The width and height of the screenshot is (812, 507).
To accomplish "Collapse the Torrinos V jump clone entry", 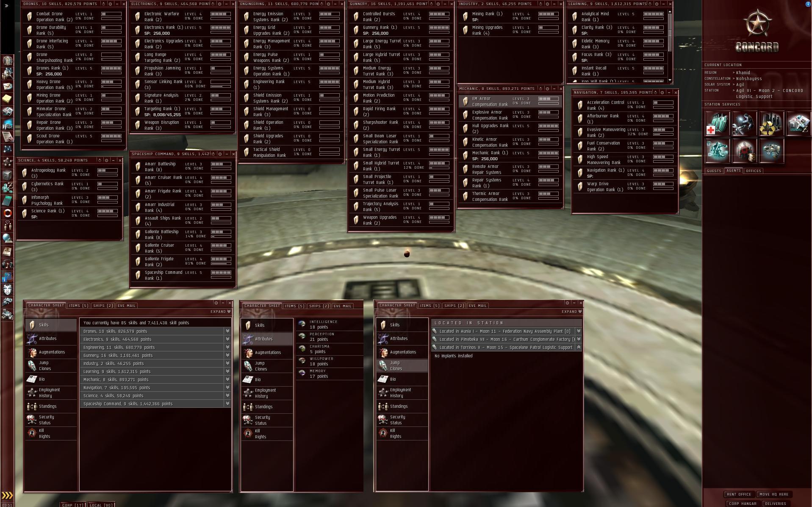I will coord(579,347).
